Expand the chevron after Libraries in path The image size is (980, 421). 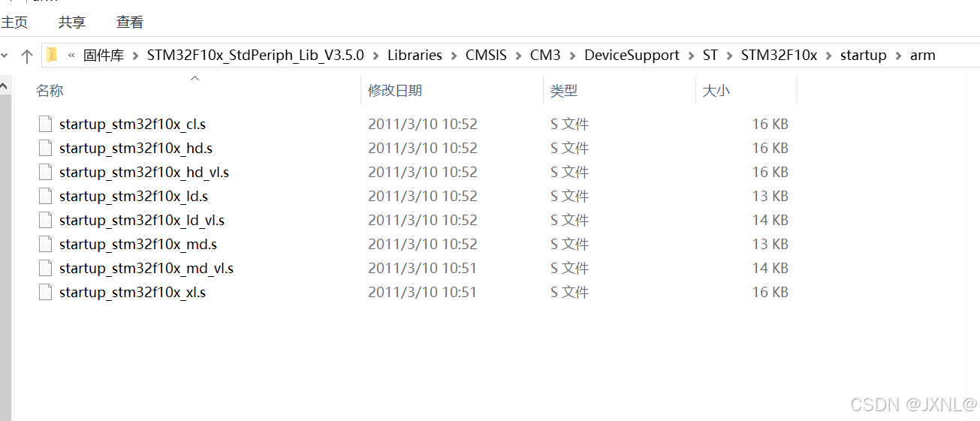pyautogui.click(x=454, y=56)
